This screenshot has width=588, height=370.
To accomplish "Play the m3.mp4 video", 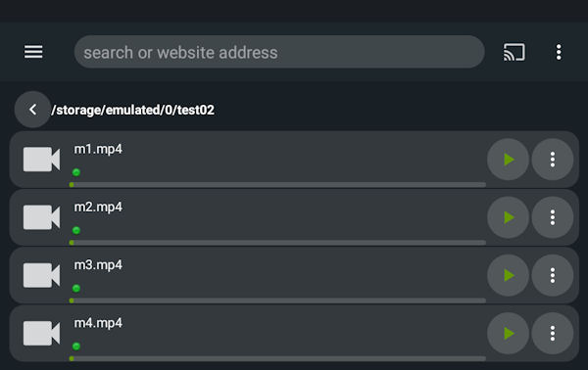I will (508, 275).
